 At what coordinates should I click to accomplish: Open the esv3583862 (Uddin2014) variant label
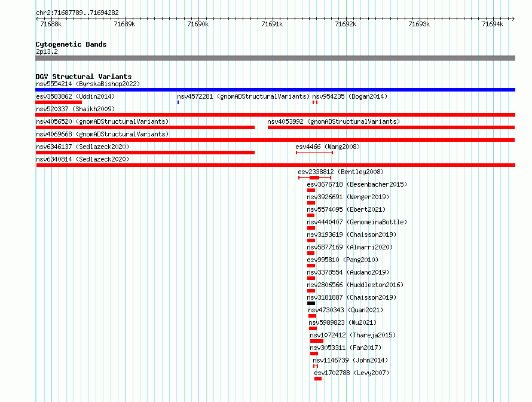pos(75,96)
